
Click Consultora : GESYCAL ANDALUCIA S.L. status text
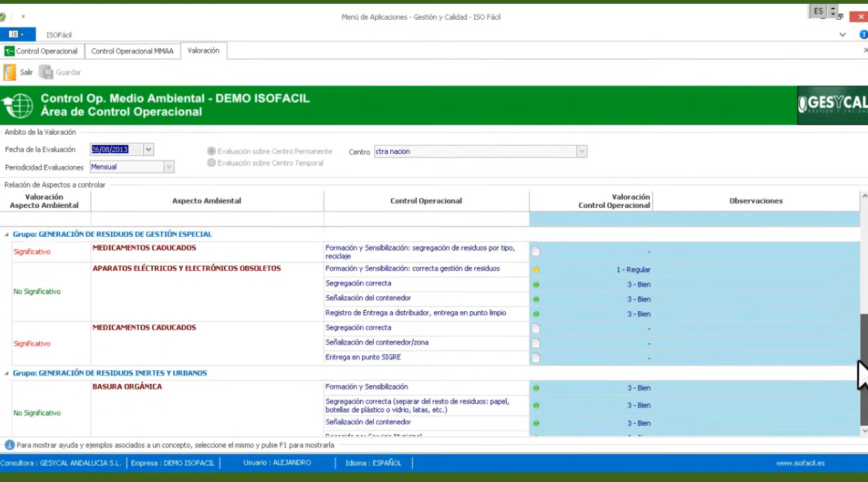tap(61, 463)
